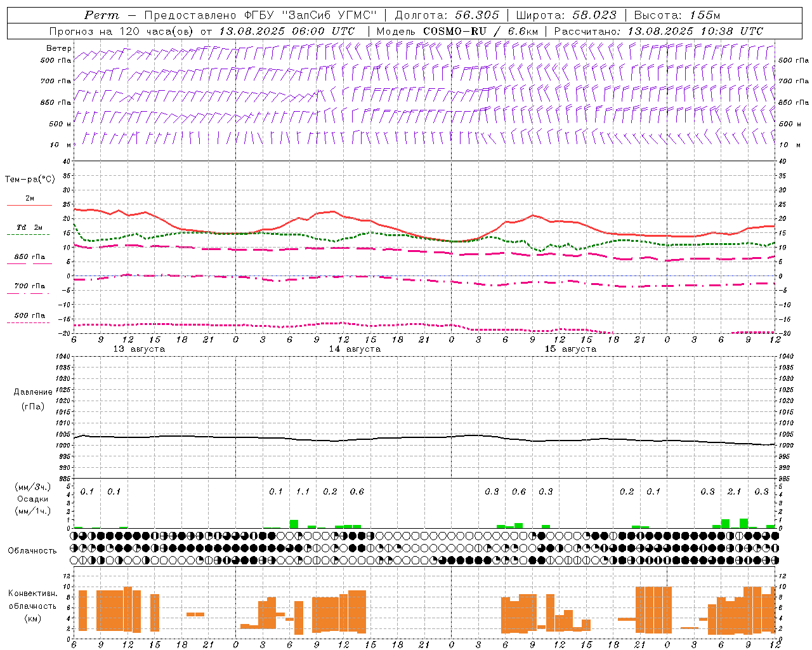The image size is (812, 650).
Task: Click the 'Тем-ра(°C)' panel label
Action: (30, 180)
